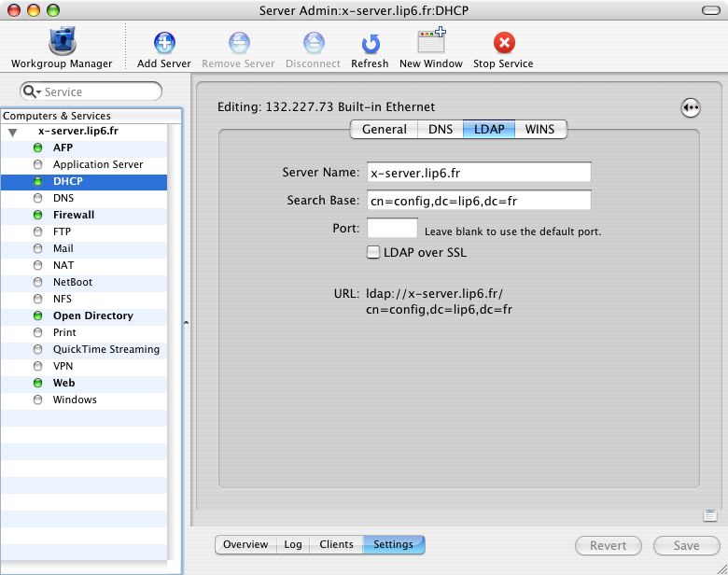Click the Port input field
The height and width of the screenshot is (575, 728).
click(x=392, y=229)
